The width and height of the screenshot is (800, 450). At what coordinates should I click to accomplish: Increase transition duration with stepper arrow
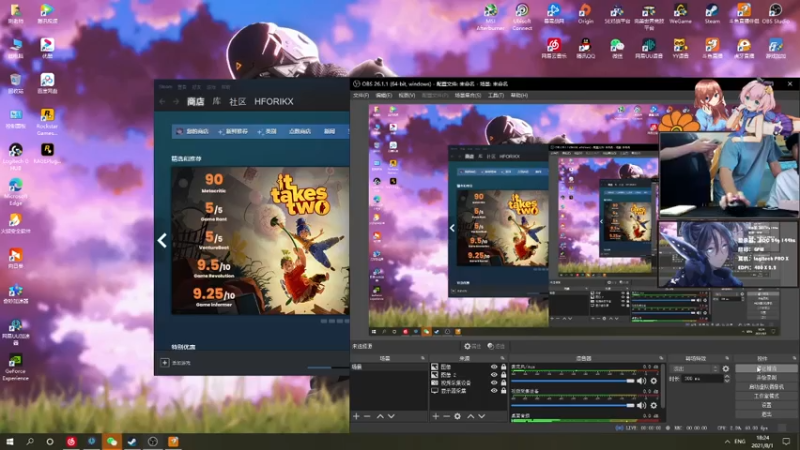coord(727,377)
